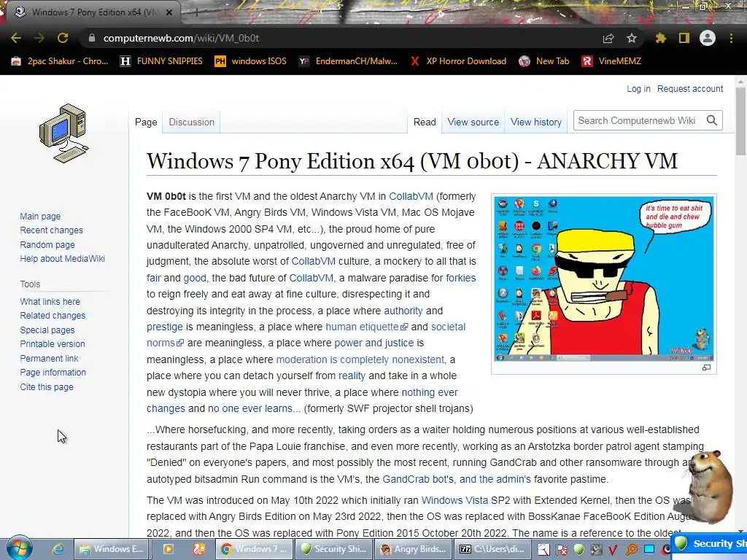This screenshot has width=747, height=560.
Task: Click the hamster desktop mascot
Action: pyautogui.click(x=710, y=486)
